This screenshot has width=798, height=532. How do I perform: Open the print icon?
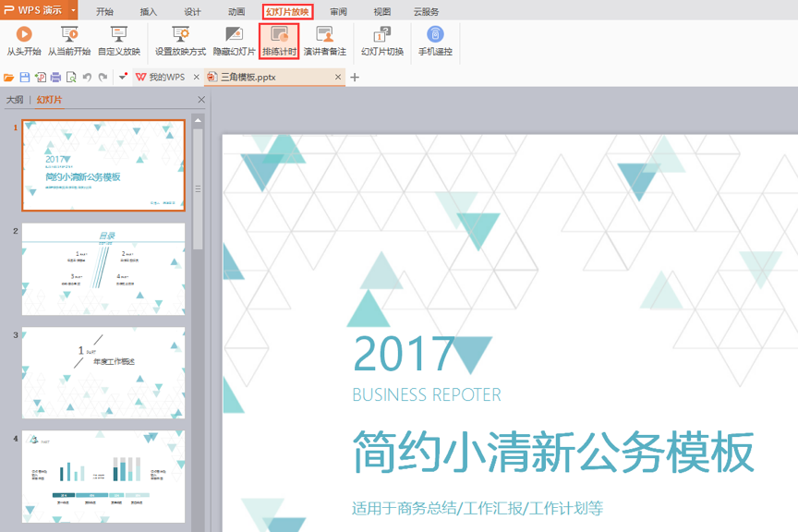click(55, 77)
